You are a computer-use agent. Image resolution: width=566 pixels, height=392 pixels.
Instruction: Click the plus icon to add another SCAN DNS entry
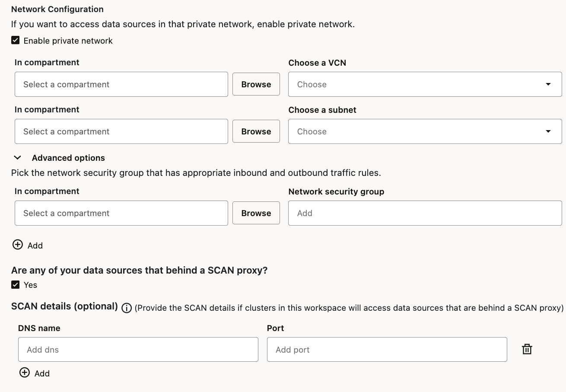tap(25, 373)
